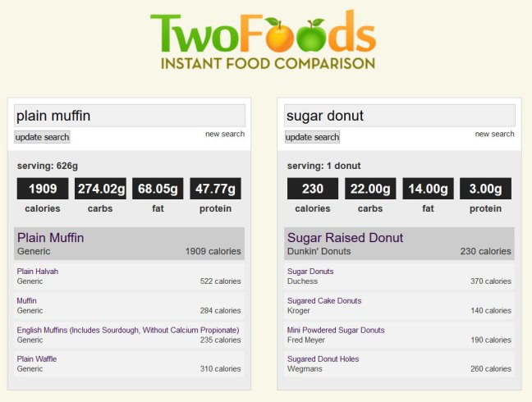Start a new search for the donut panel
Viewport: 532px width, 402px height.
point(494,134)
